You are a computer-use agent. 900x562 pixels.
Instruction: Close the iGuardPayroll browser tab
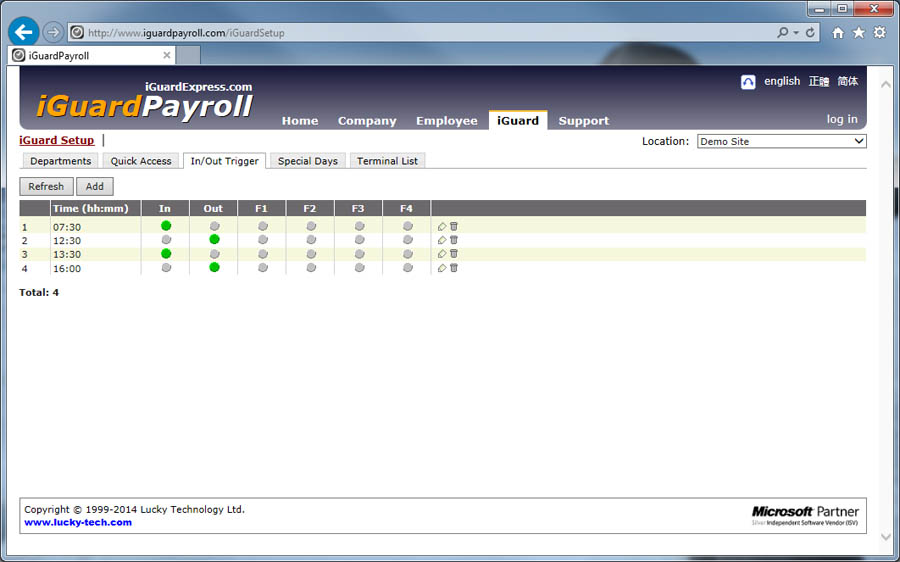coord(166,55)
